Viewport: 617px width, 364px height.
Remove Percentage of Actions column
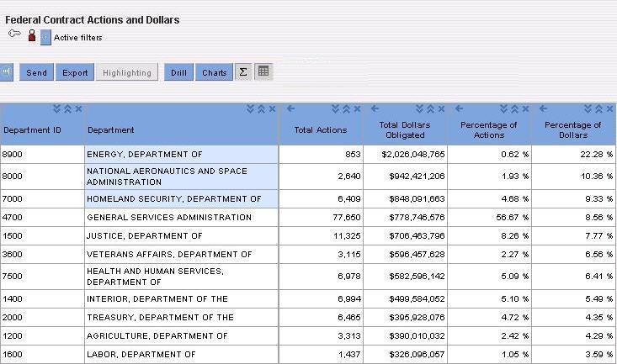(x=526, y=109)
